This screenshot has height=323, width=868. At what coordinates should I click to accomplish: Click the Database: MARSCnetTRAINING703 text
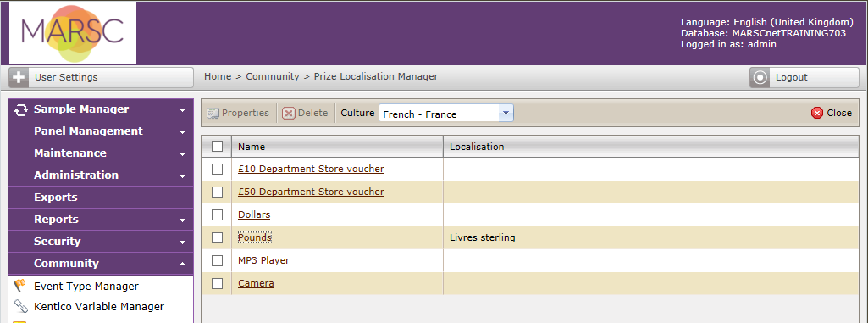click(x=763, y=33)
